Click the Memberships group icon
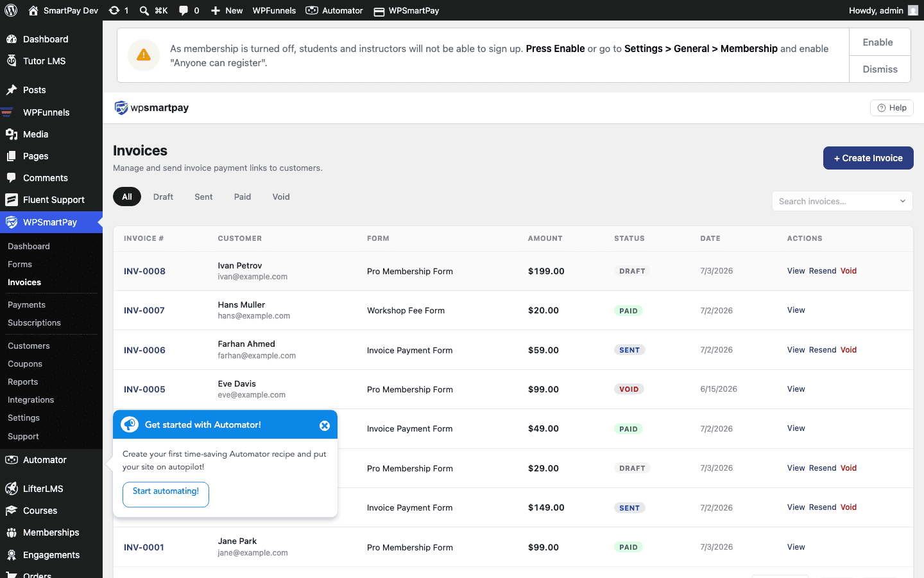 pos(12,532)
